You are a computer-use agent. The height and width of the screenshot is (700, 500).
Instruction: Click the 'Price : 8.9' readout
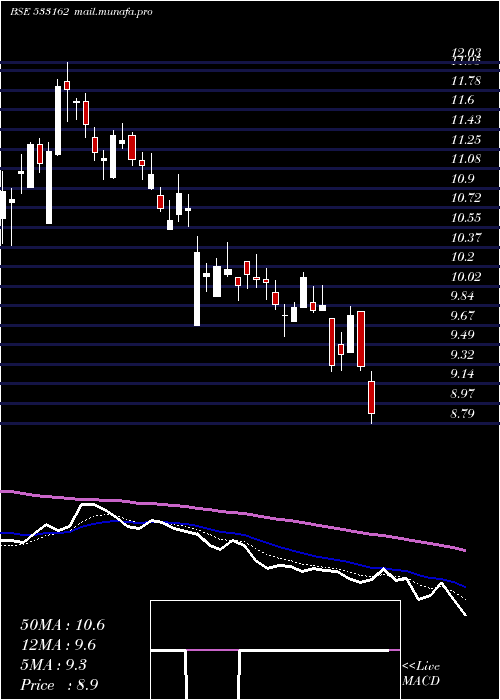59,685
